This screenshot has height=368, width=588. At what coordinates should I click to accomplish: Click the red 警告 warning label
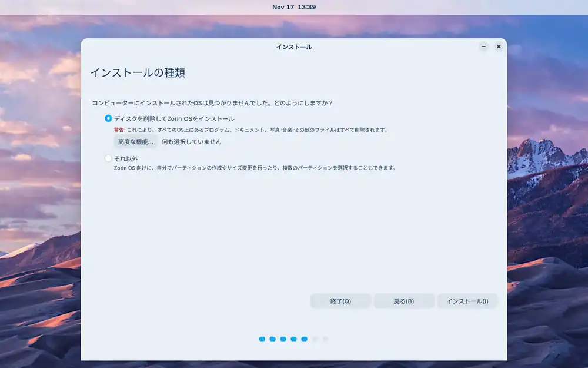(x=119, y=130)
